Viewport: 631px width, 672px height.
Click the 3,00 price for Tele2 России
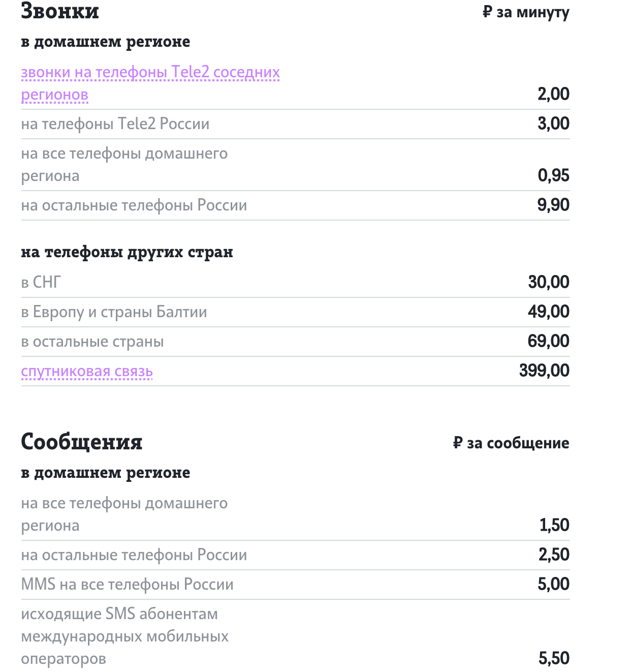[x=553, y=124]
